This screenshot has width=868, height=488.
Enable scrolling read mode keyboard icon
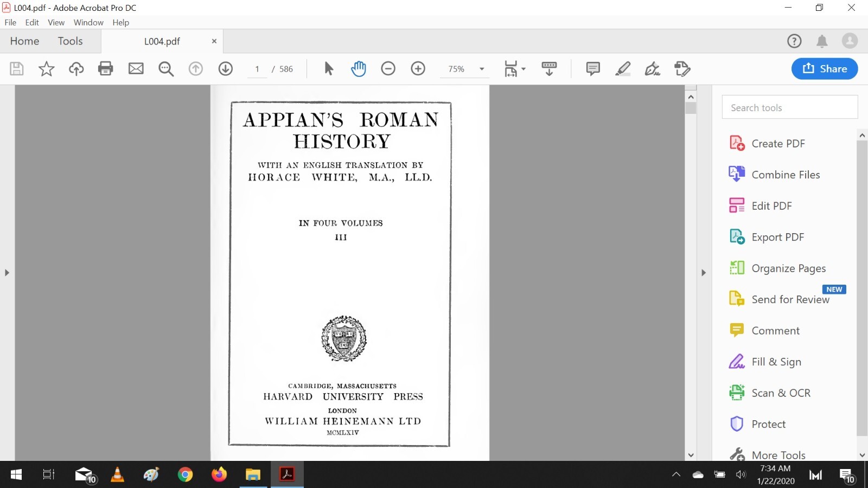point(549,69)
